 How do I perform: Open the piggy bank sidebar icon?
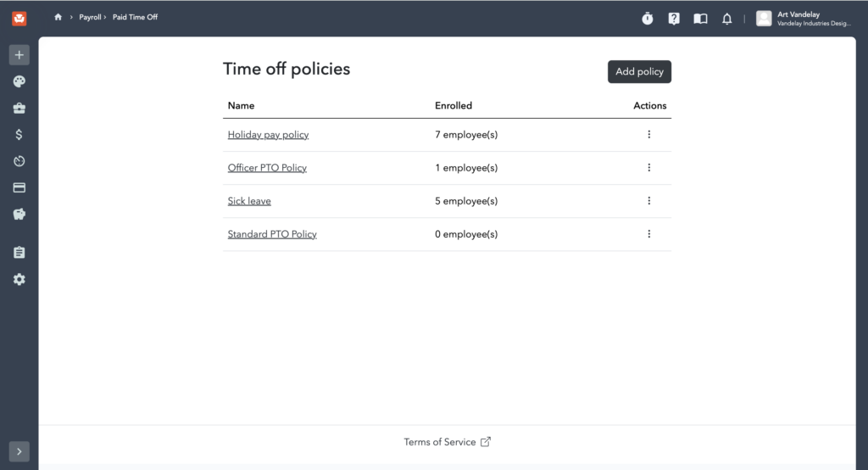click(19, 215)
